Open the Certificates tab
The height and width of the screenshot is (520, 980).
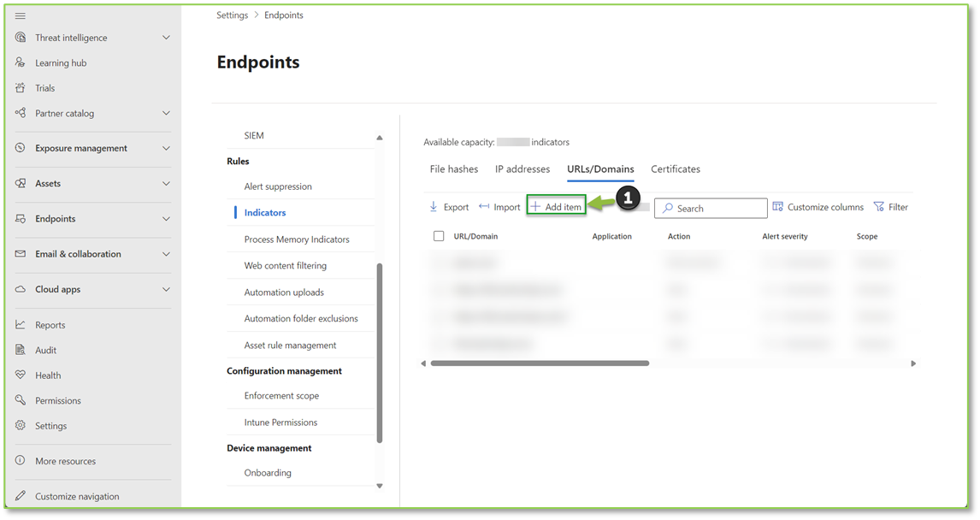[675, 168]
